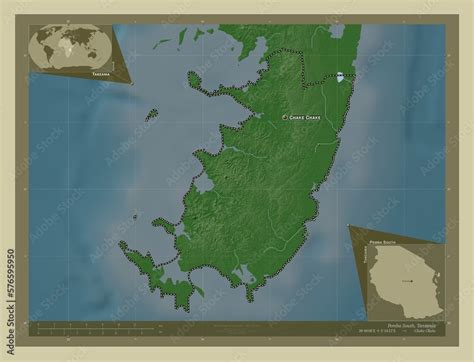Click the Chake Chake city label
The width and height of the screenshot is (474, 362).
click(x=305, y=118)
